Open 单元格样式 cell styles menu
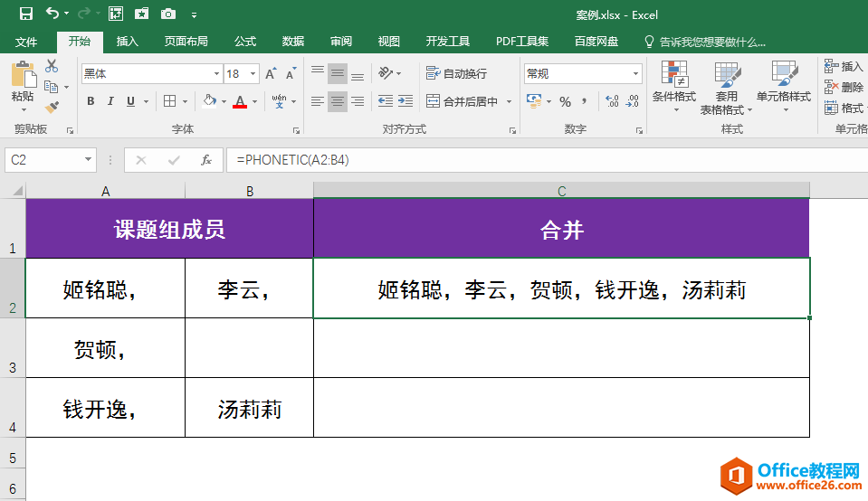868x501 pixels. click(x=784, y=86)
